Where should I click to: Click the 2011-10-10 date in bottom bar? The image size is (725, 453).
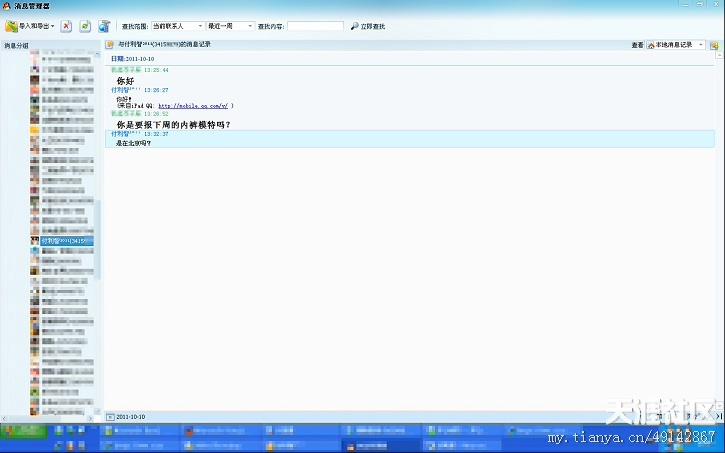click(x=130, y=417)
